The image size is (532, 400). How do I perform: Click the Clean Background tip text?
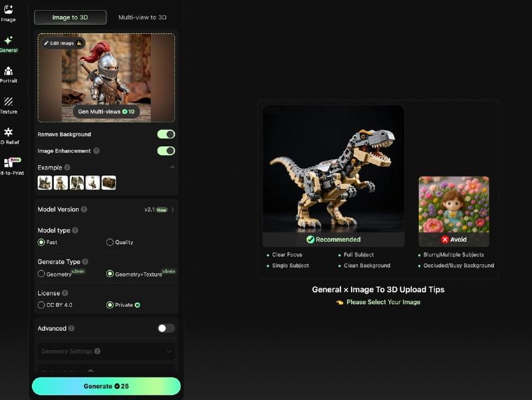pyautogui.click(x=367, y=265)
